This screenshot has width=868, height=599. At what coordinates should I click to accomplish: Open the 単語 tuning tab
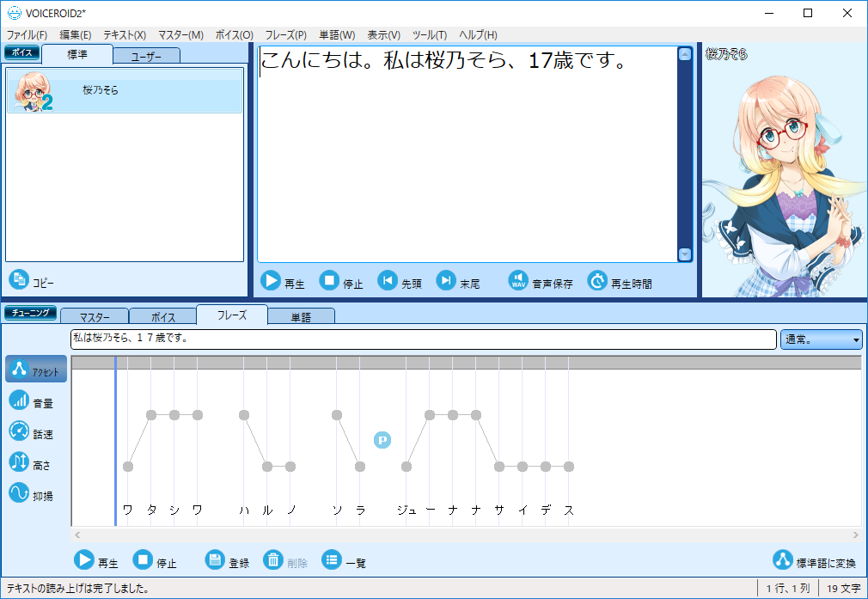pyautogui.click(x=301, y=316)
